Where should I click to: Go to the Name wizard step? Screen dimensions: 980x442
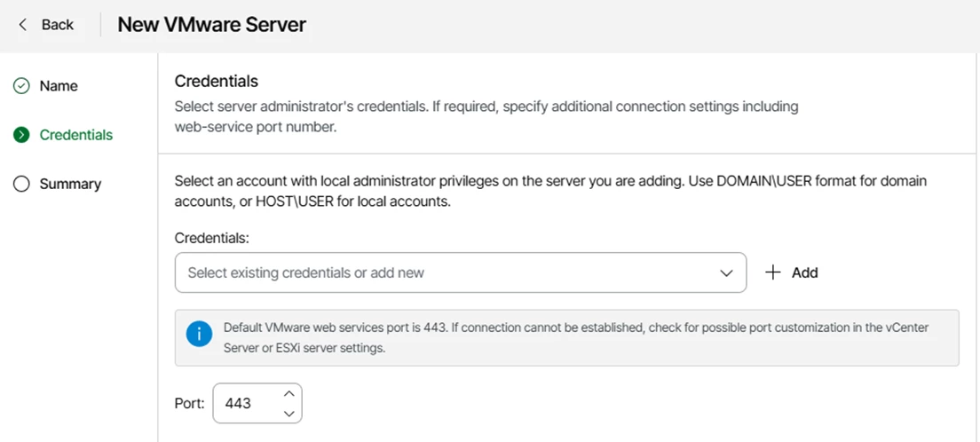pyautogui.click(x=59, y=86)
